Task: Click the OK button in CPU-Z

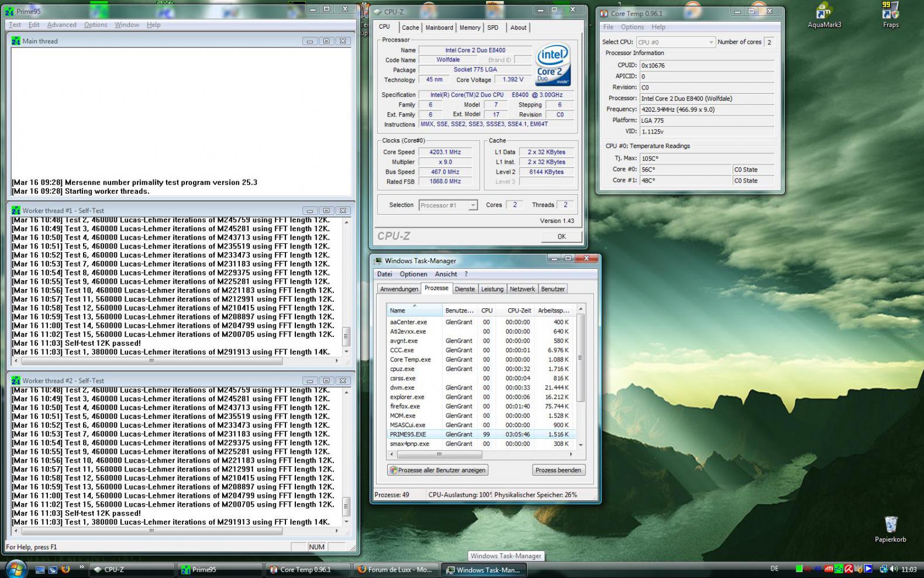Action: point(561,236)
